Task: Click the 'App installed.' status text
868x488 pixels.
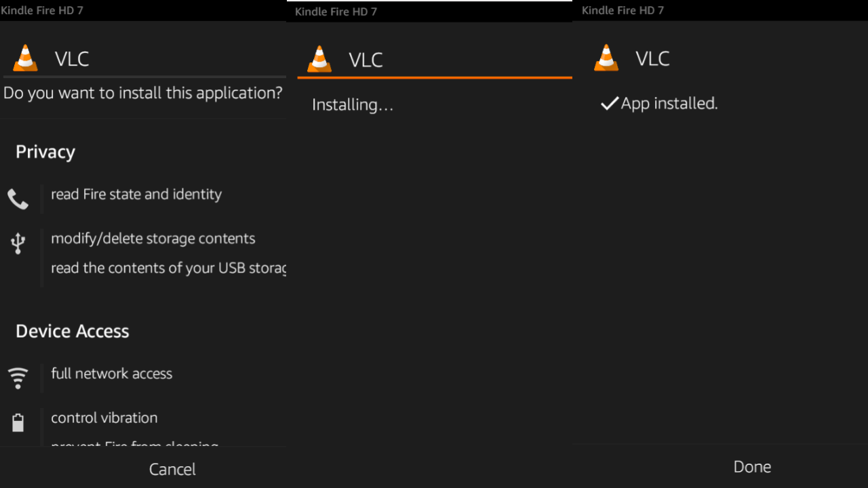Action: (669, 103)
